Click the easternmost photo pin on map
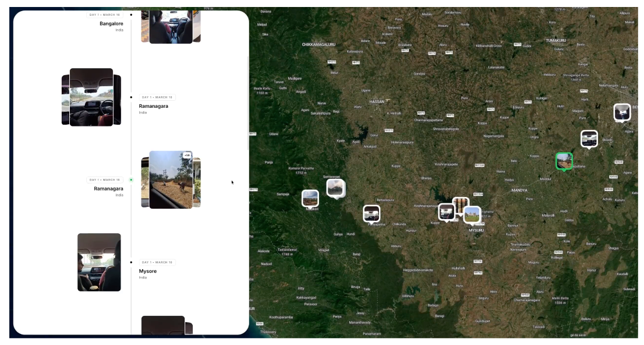644x345 pixels. (622, 112)
